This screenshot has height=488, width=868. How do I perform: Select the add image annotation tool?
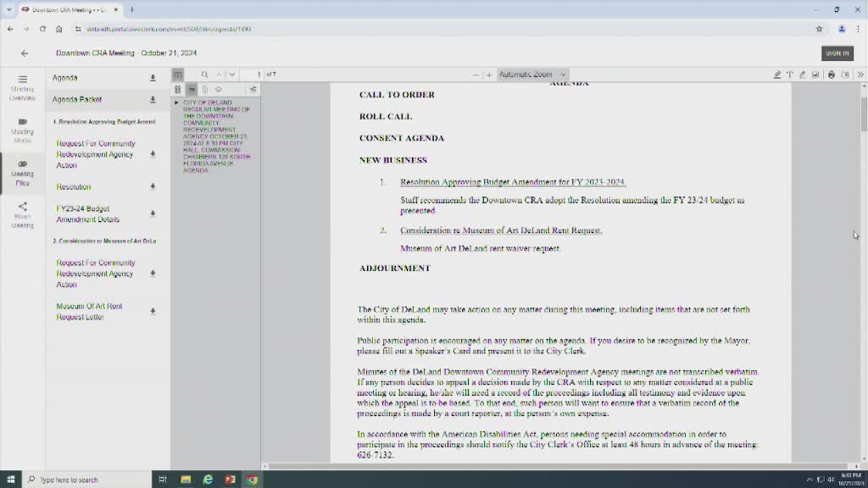815,75
